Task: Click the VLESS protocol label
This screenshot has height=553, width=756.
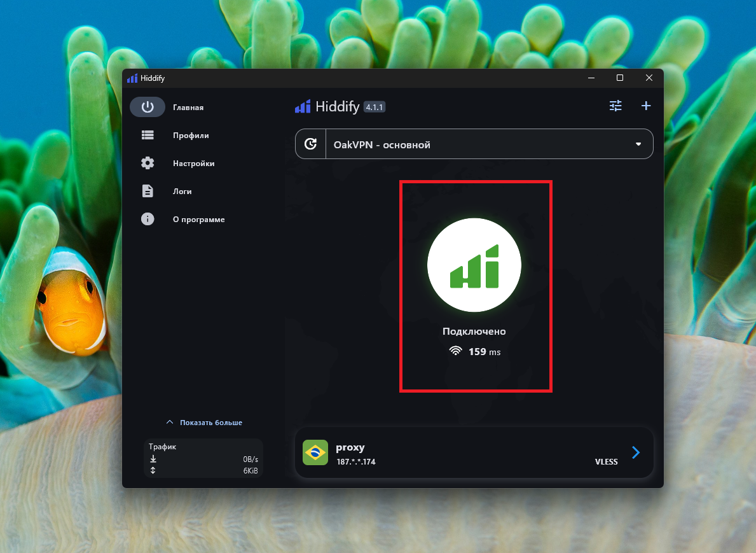Action: tap(606, 461)
